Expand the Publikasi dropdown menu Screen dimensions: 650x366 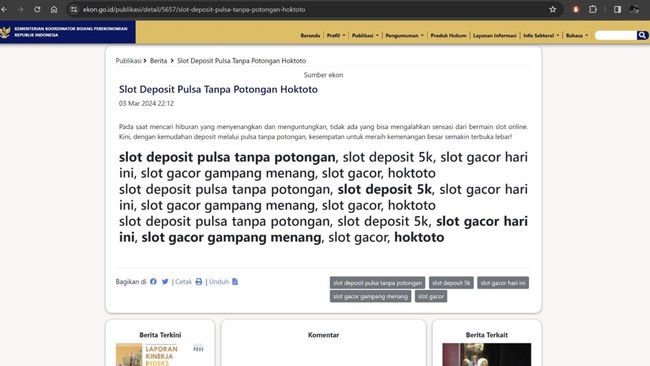pos(365,35)
